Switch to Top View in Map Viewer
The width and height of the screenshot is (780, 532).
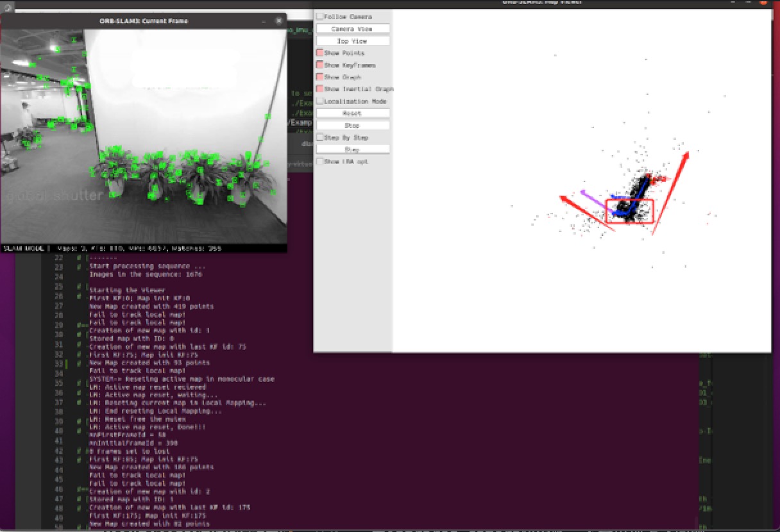coord(352,41)
